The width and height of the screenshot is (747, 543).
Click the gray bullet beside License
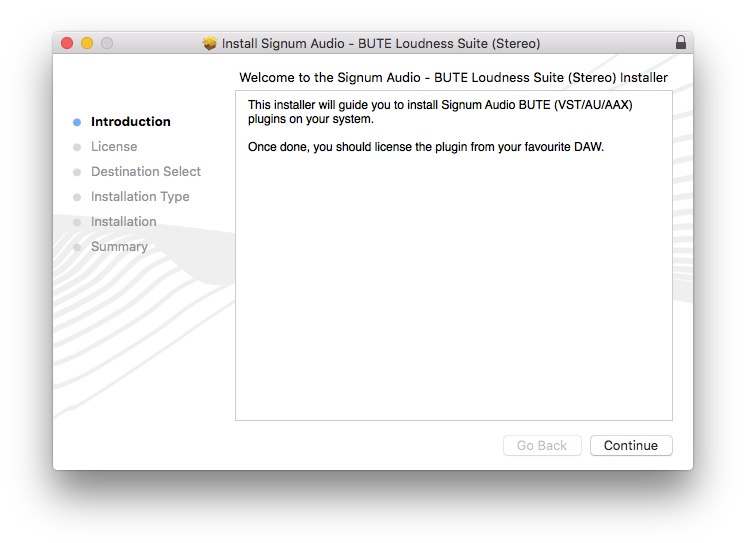[x=77, y=147]
